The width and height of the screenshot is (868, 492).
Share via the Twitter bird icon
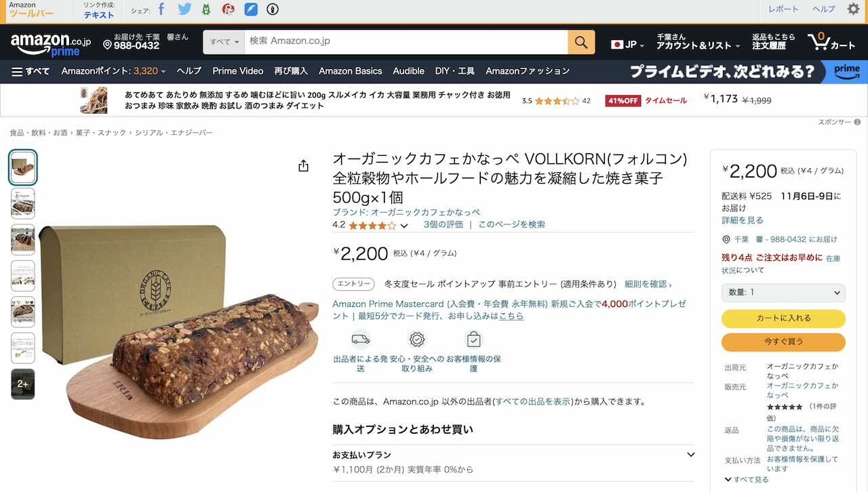click(184, 9)
